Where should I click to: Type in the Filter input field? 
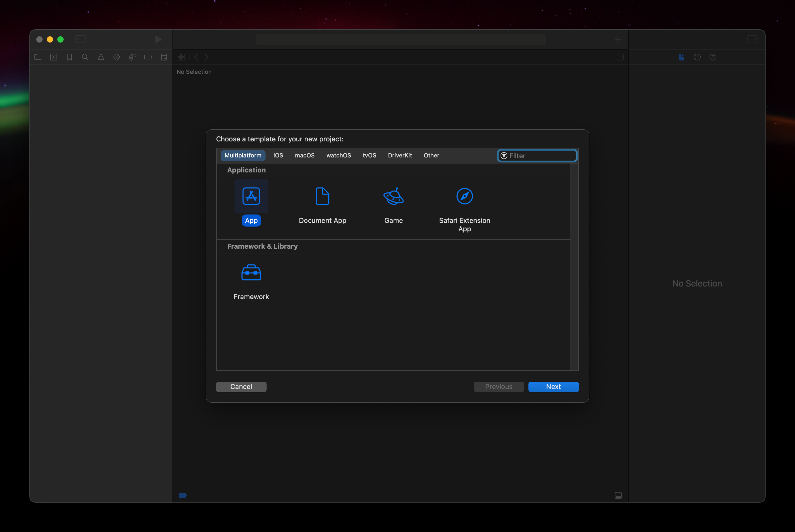click(x=537, y=156)
